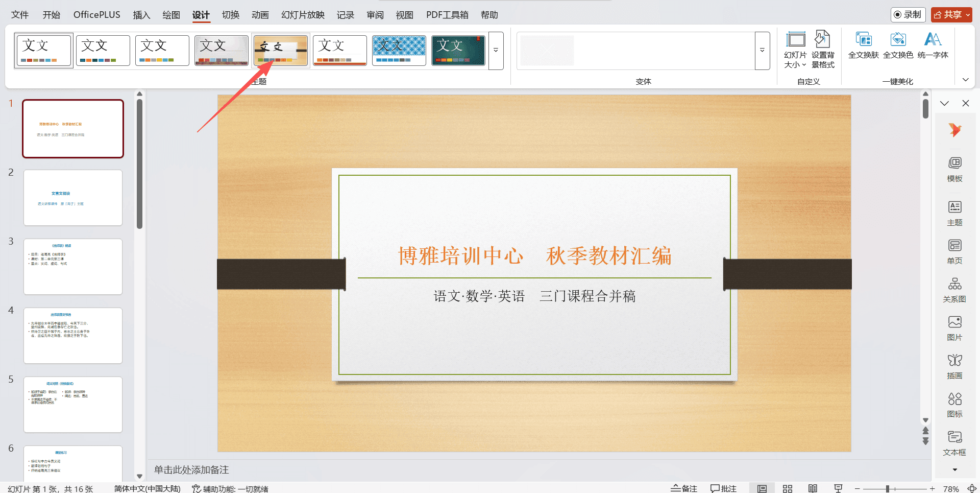
Task: Open the 动画 animations tab
Action: 260,15
